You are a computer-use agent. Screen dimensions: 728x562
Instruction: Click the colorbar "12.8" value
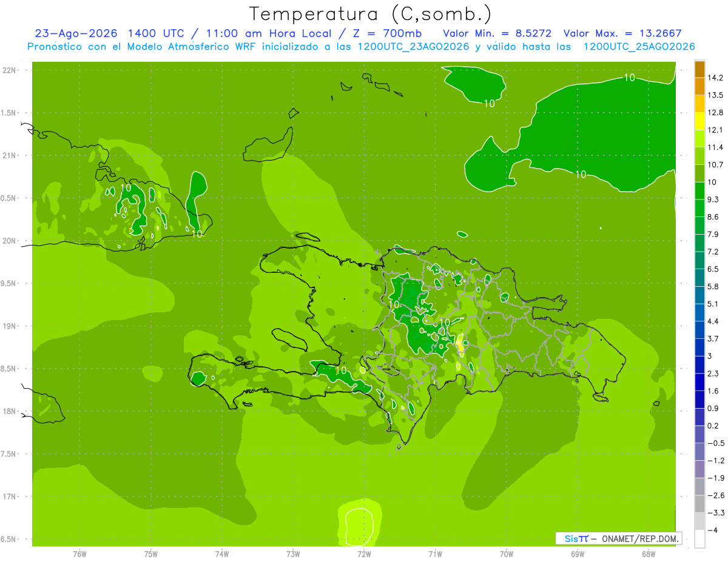(716, 113)
